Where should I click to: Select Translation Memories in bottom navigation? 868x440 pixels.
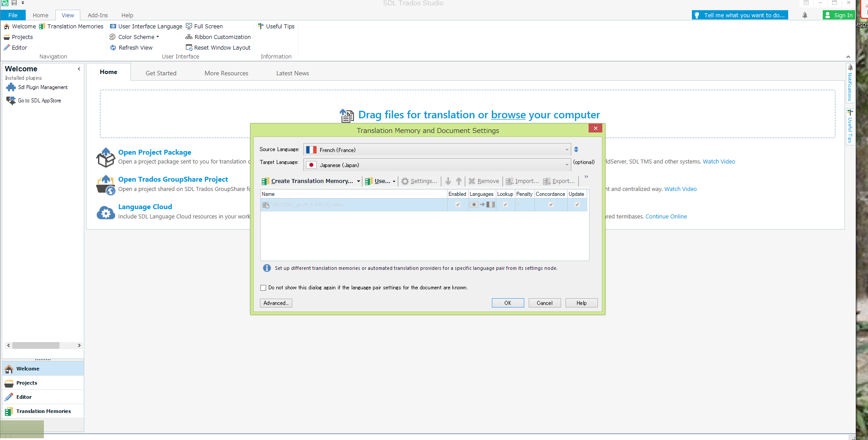pos(43,411)
